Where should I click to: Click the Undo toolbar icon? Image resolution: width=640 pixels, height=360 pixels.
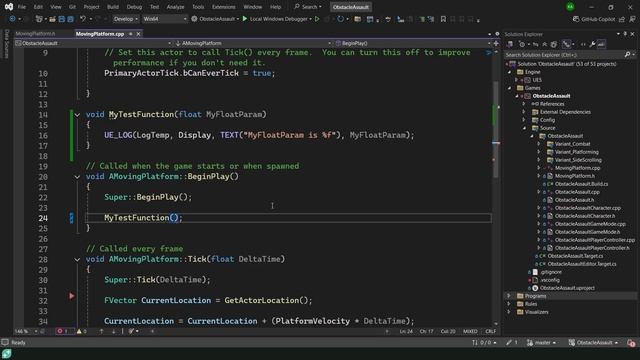[x=83, y=19]
